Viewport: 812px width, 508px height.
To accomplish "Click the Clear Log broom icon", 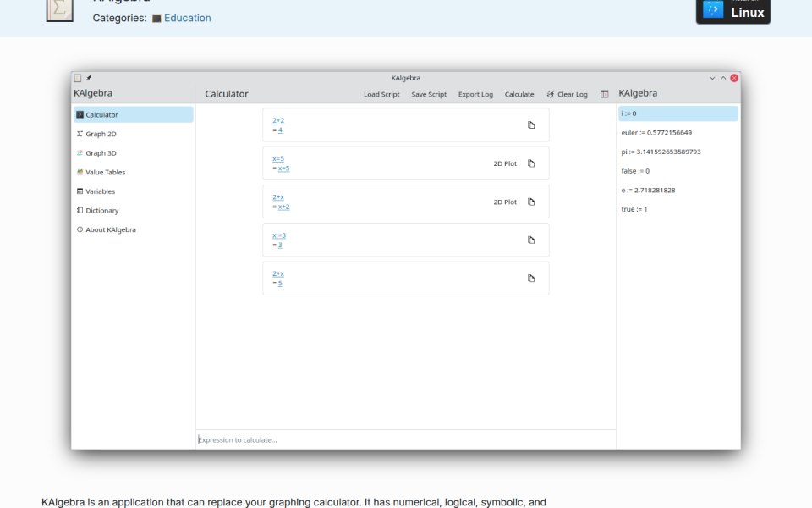I will point(551,94).
